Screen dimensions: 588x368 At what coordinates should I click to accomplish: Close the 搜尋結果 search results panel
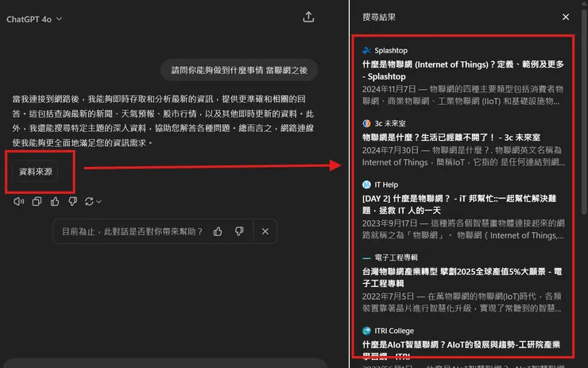[x=566, y=17]
